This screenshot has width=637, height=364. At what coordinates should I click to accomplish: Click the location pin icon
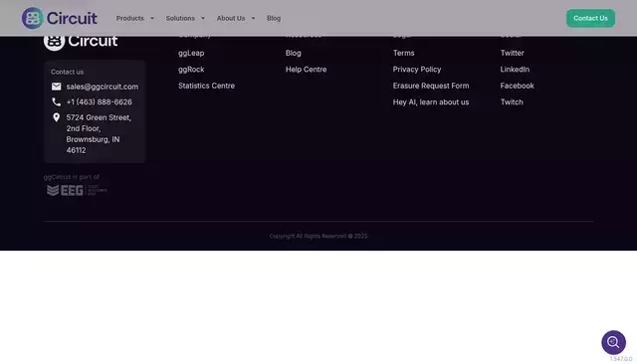(x=57, y=117)
